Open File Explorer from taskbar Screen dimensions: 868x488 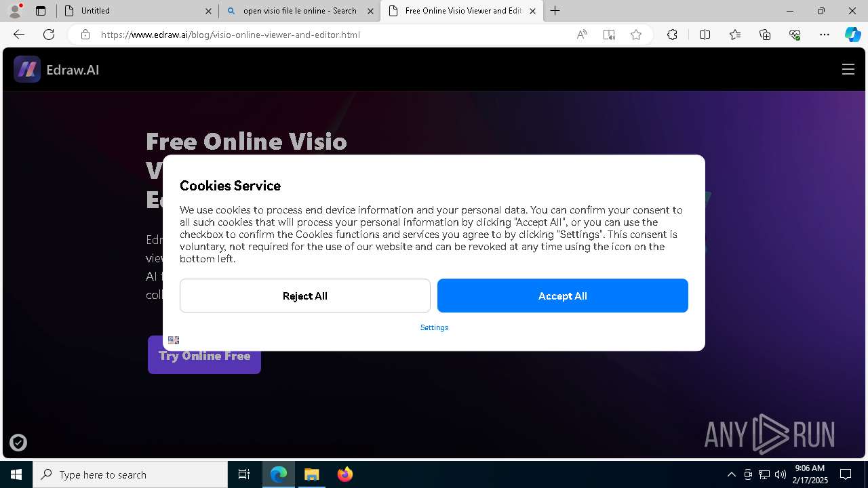click(311, 474)
